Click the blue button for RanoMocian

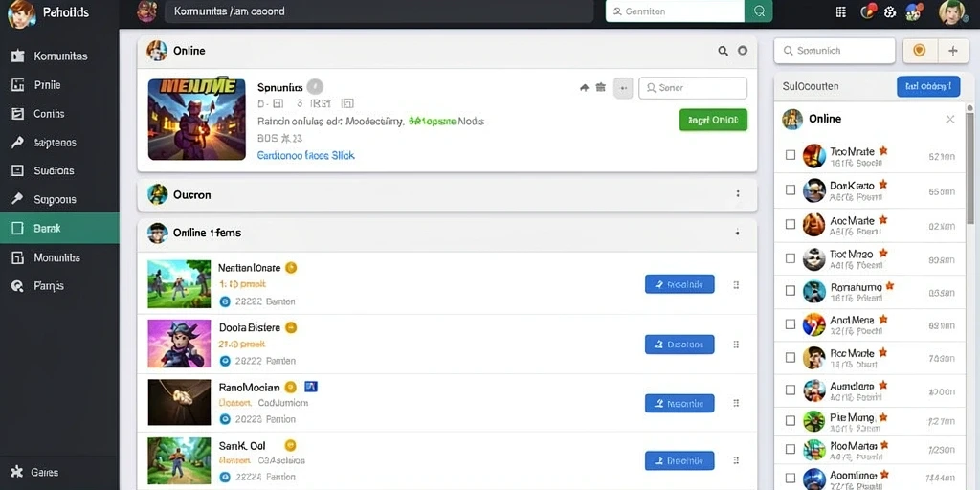[679, 403]
